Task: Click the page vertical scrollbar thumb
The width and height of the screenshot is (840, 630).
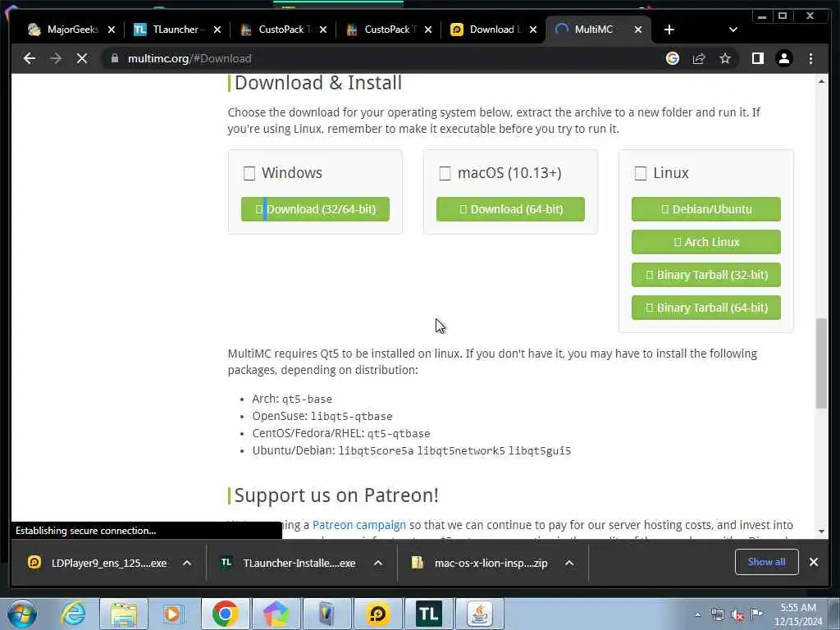Action: [x=821, y=363]
